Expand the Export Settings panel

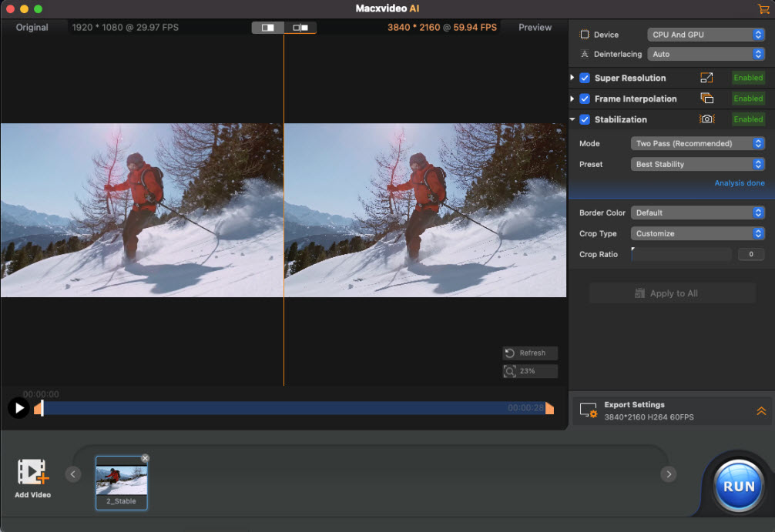point(761,411)
